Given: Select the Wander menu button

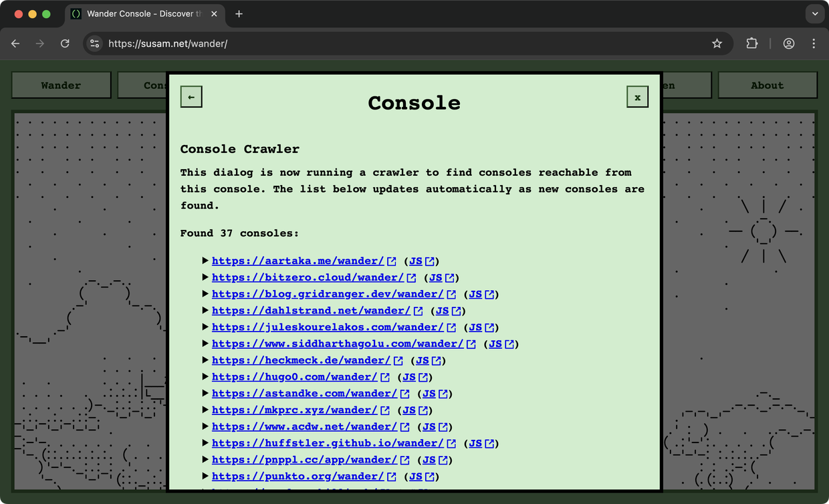Looking at the screenshot, I should pyautogui.click(x=61, y=86).
